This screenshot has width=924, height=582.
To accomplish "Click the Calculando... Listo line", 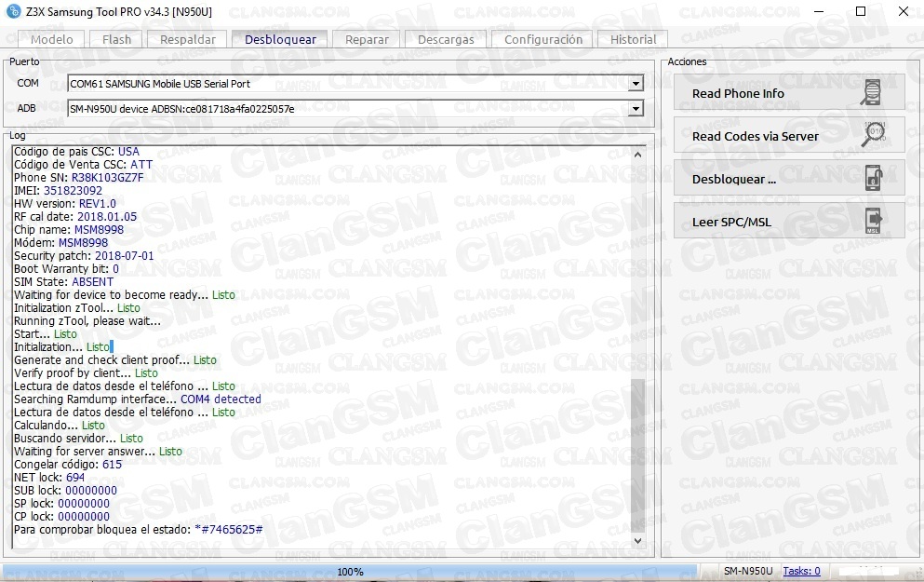I will pos(59,426).
